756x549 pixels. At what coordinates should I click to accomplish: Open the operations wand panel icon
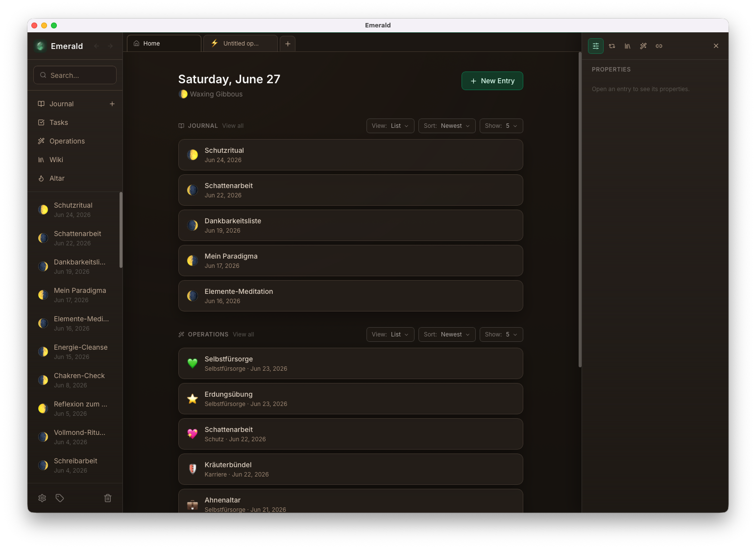point(643,46)
